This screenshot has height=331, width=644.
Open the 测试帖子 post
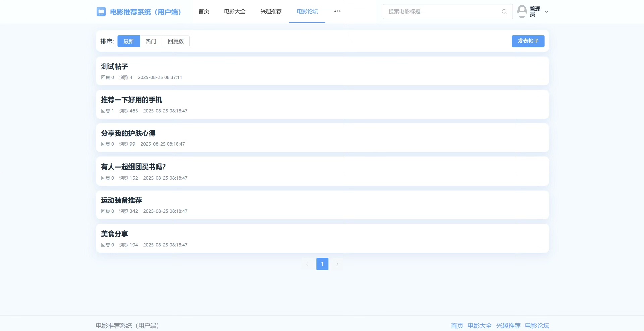(115, 67)
